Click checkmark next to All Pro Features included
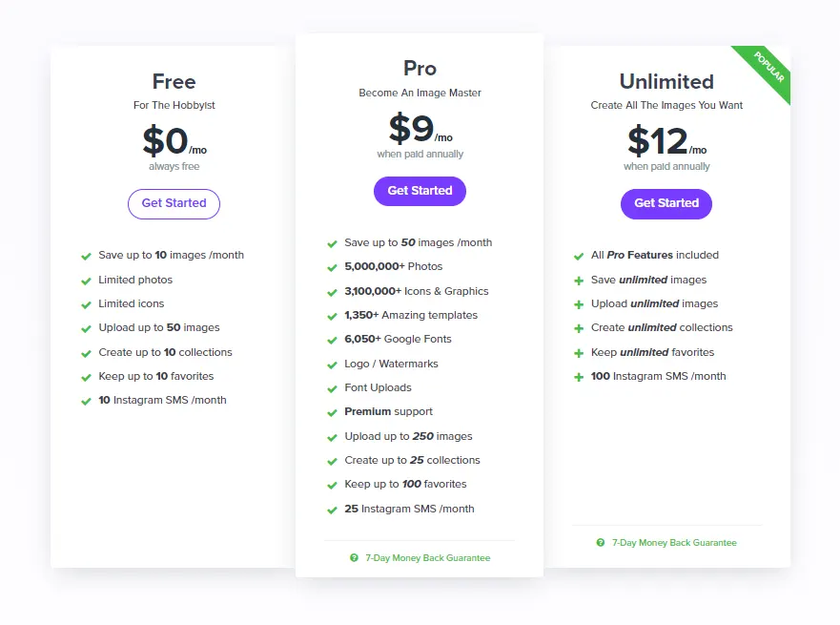Viewport: 840px width, 625px height. pyautogui.click(x=579, y=256)
